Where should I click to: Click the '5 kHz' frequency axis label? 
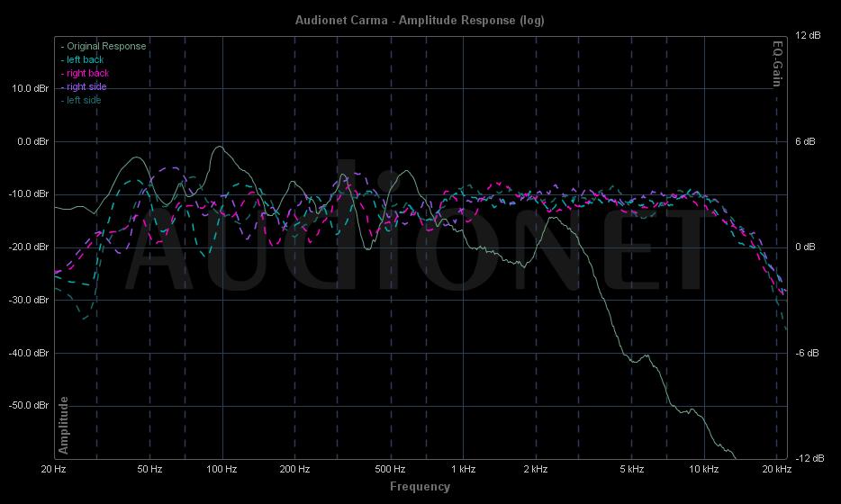tap(632, 469)
